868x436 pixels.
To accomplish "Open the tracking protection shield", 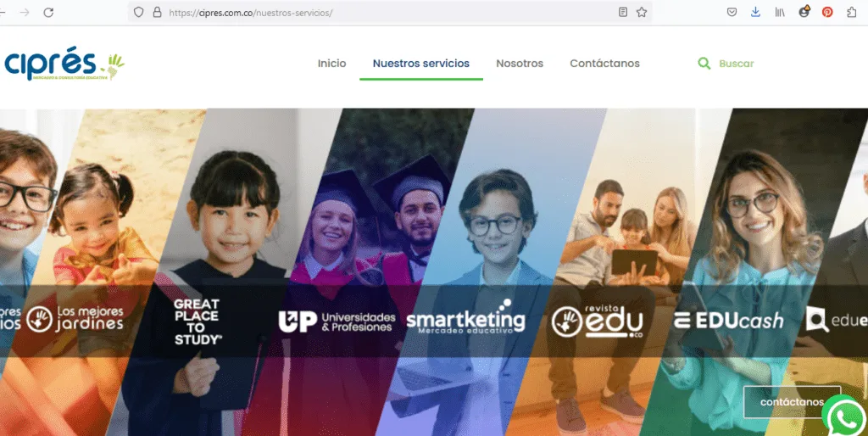I will click(138, 12).
